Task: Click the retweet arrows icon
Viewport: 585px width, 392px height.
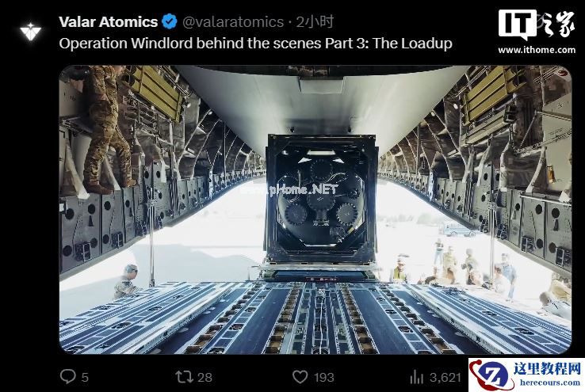Action: click(185, 377)
